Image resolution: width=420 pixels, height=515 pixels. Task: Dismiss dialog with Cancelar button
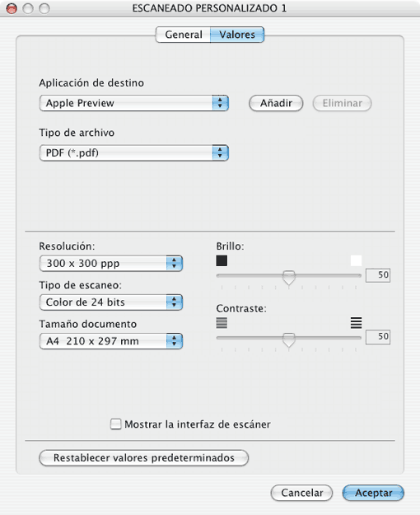tap(301, 493)
